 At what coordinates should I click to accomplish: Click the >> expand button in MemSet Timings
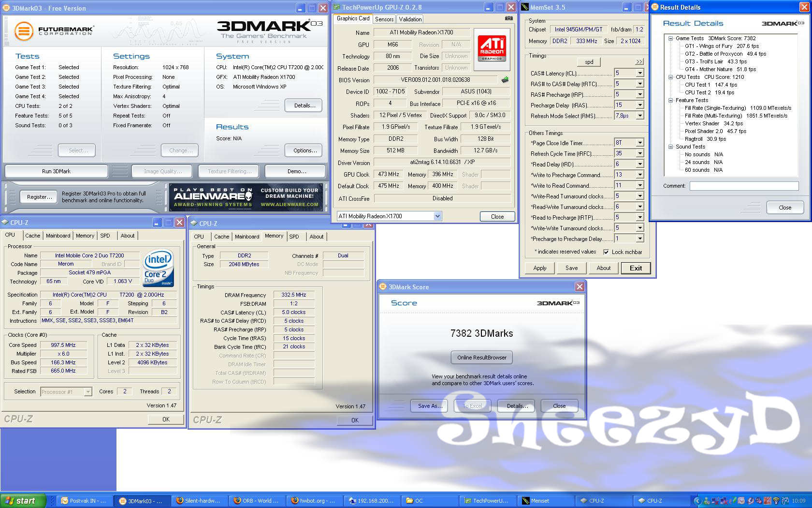click(x=639, y=62)
